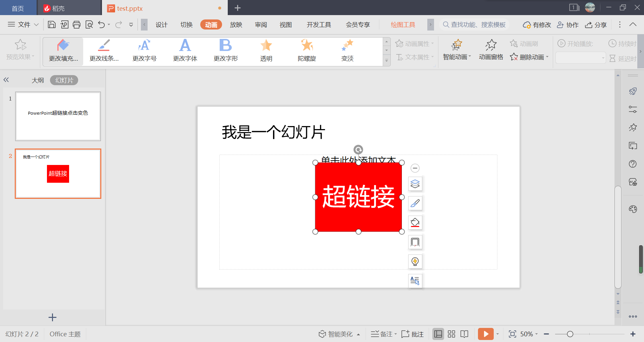Add new slide with plus button
This screenshot has width=644, height=342.
coord(52,317)
